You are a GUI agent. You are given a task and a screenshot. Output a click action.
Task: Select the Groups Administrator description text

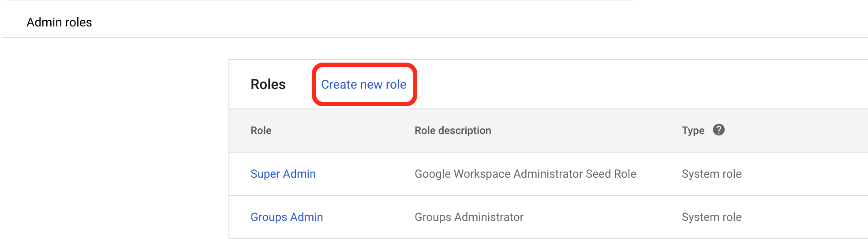(469, 217)
